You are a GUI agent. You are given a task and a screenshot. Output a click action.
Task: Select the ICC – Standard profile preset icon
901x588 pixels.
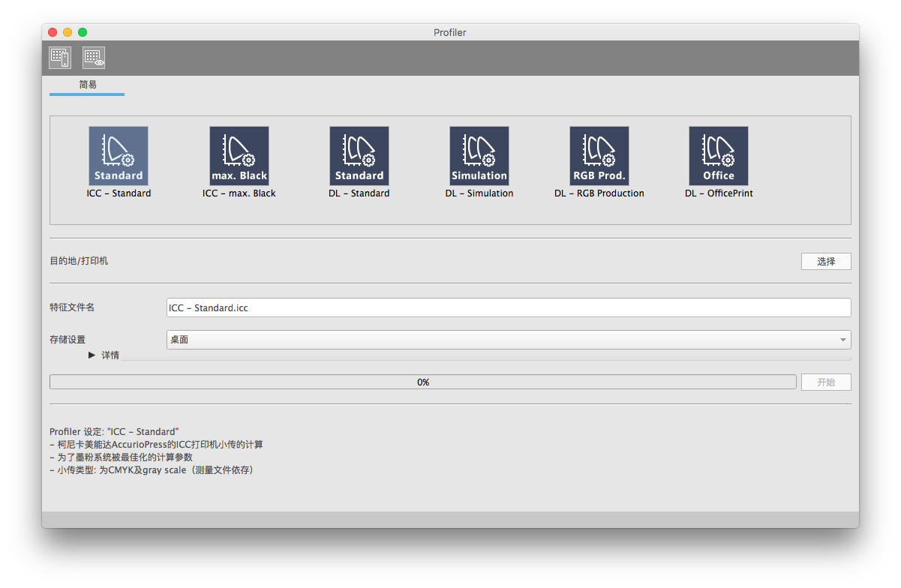coord(119,156)
